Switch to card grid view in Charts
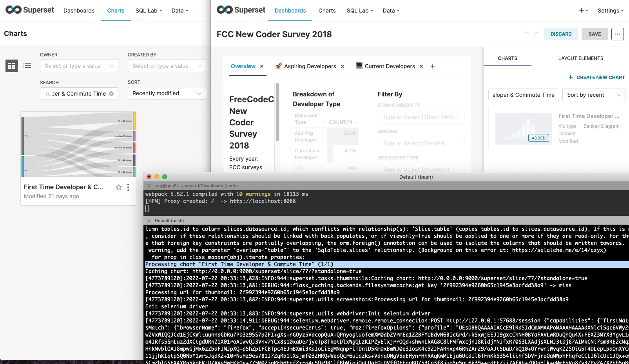The width and height of the screenshot is (629, 364). click(x=12, y=66)
